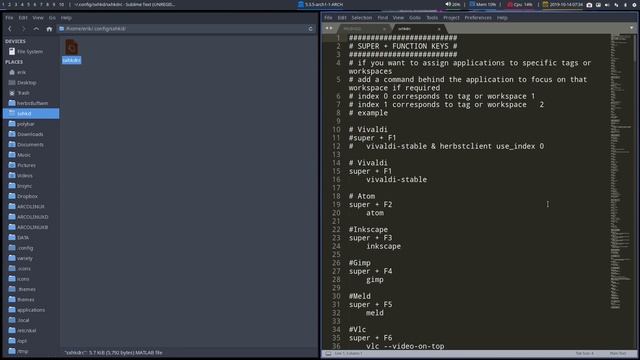Go up to the parent folder
Viewport: 640px width, 360px height.
tap(36, 29)
